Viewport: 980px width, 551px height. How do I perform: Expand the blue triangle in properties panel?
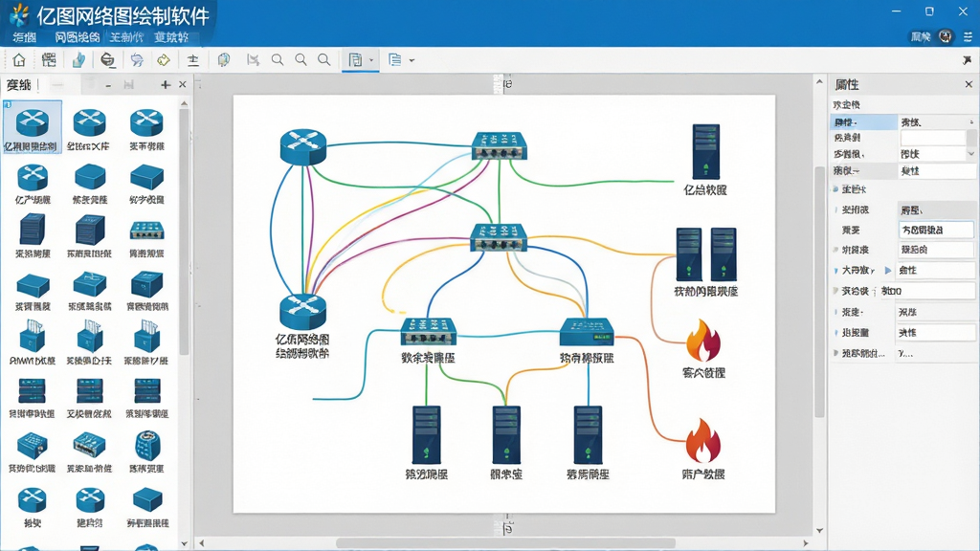pyautogui.click(x=887, y=271)
